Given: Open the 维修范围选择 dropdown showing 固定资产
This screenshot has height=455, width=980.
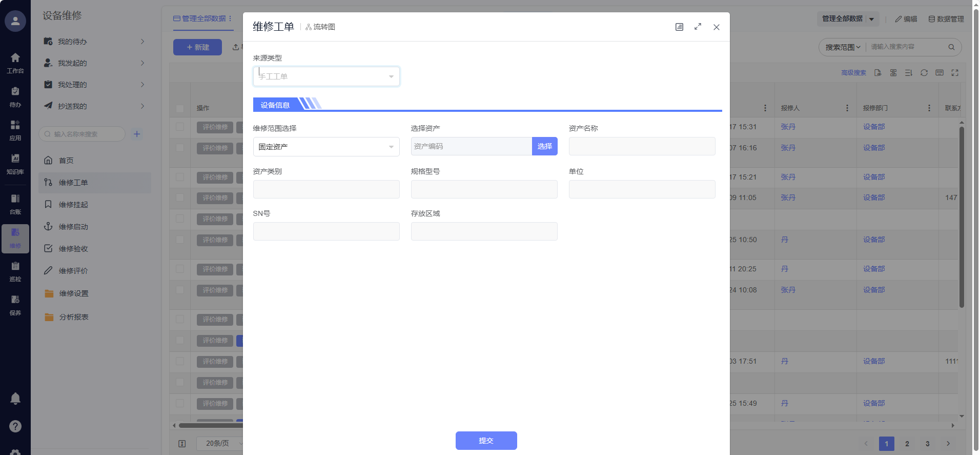Looking at the screenshot, I should [x=326, y=147].
